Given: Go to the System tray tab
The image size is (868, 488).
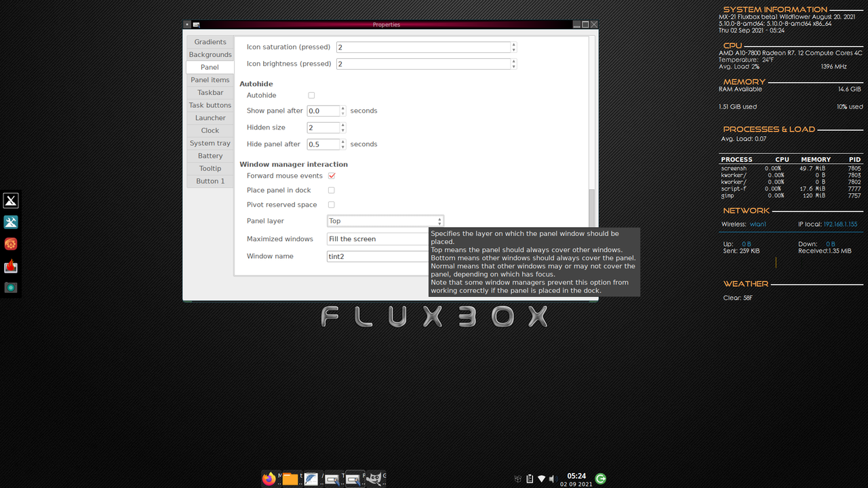Looking at the screenshot, I should (210, 143).
